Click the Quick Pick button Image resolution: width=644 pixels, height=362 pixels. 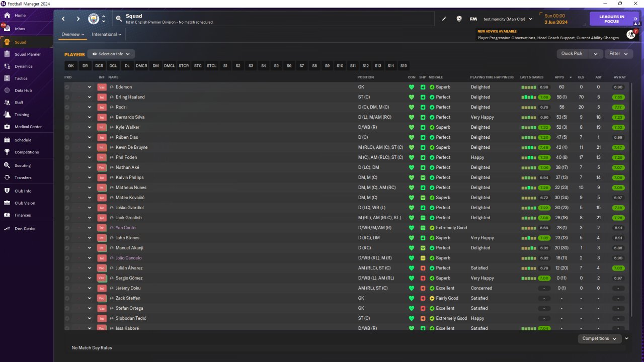coord(572,54)
